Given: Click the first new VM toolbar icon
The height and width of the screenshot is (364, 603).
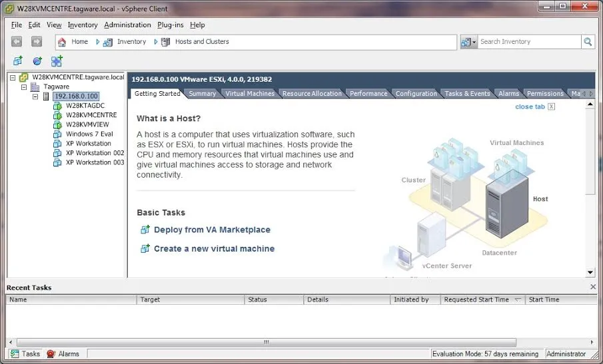Looking at the screenshot, I should coord(18,61).
